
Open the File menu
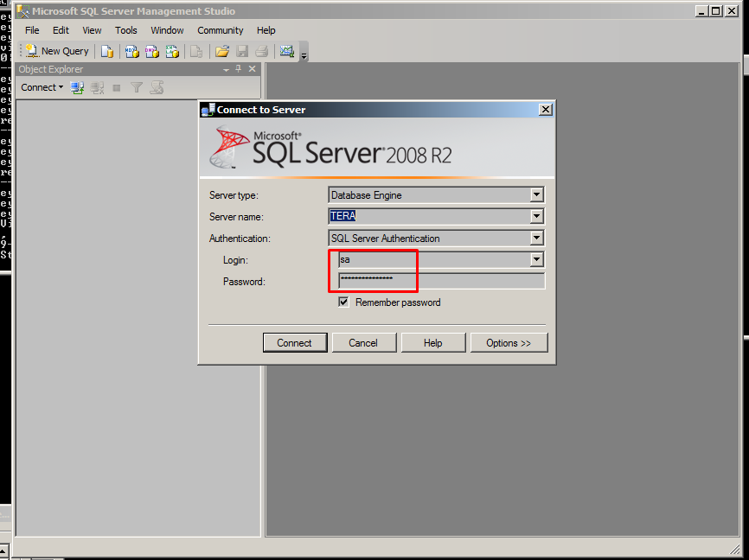[x=32, y=30]
